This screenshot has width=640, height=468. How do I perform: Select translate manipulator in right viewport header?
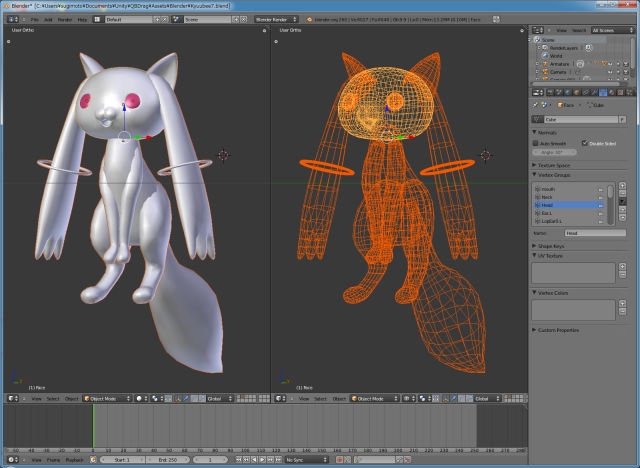coord(454,398)
